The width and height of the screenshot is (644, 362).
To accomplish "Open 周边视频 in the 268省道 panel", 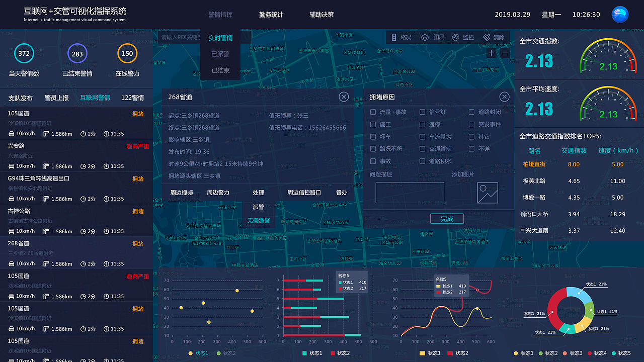I will [x=182, y=192].
